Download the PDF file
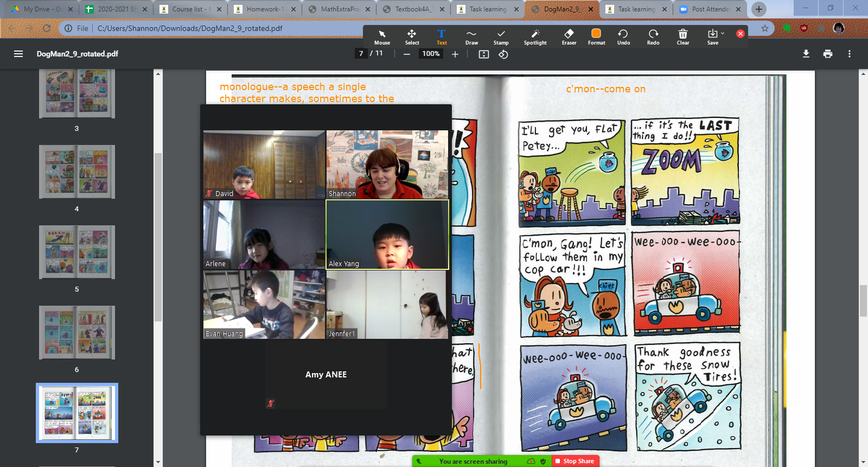The height and width of the screenshot is (467, 868). [x=806, y=54]
